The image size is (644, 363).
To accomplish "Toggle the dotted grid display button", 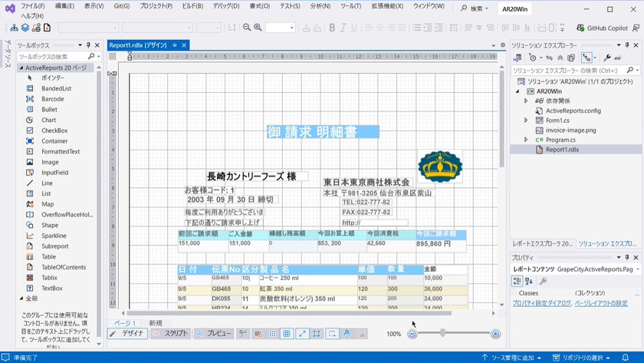I will point(271,334).
